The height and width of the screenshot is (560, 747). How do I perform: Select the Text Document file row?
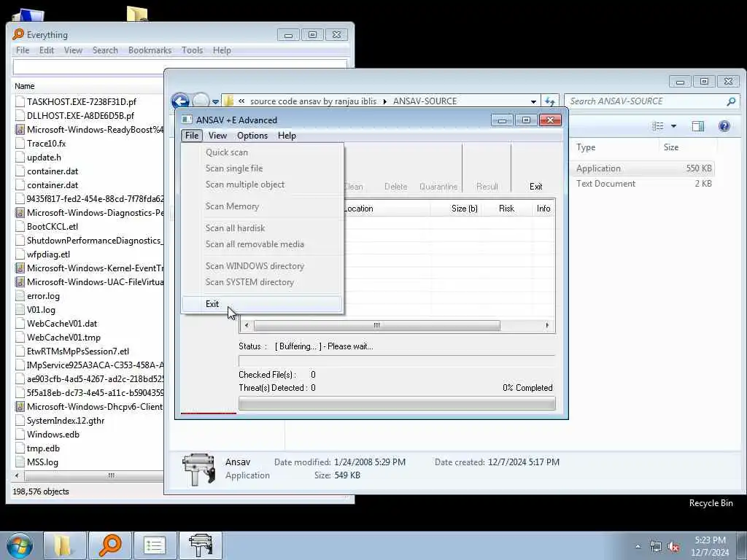point(643,184)
